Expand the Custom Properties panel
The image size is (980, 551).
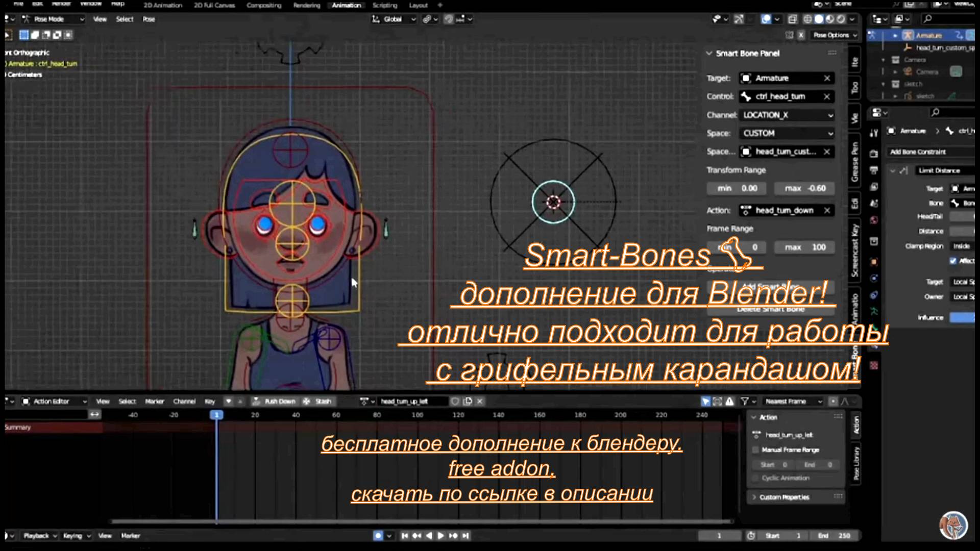(x=754, y=497)
